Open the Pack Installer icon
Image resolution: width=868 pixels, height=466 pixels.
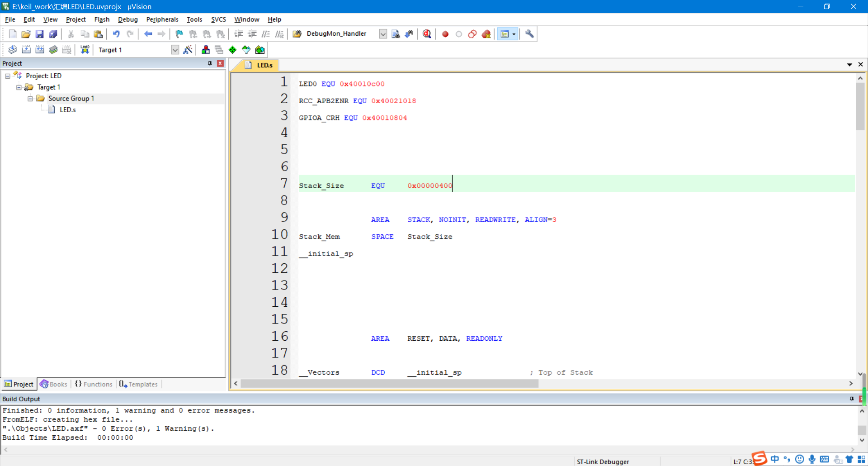[260, 50]
